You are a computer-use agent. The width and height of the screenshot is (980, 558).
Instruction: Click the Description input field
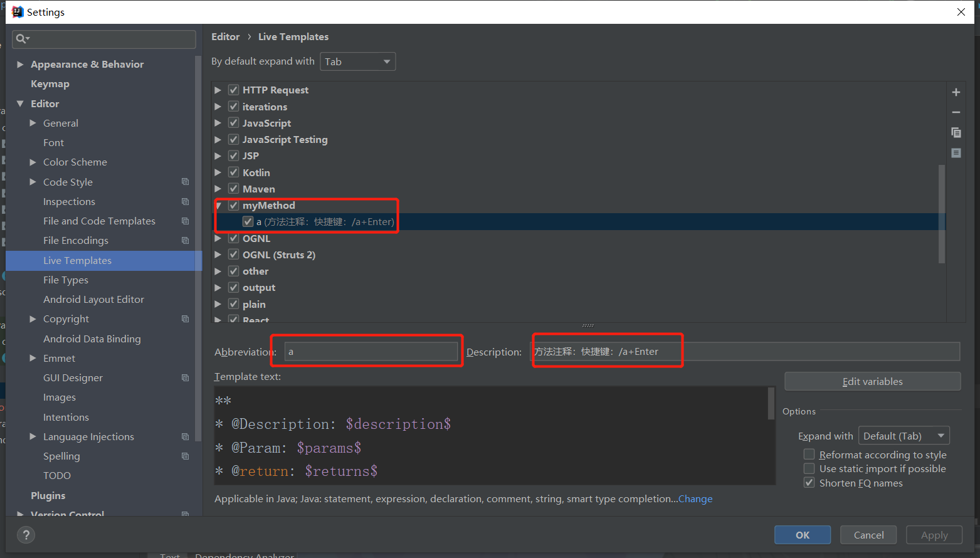(x=745, y=351)
